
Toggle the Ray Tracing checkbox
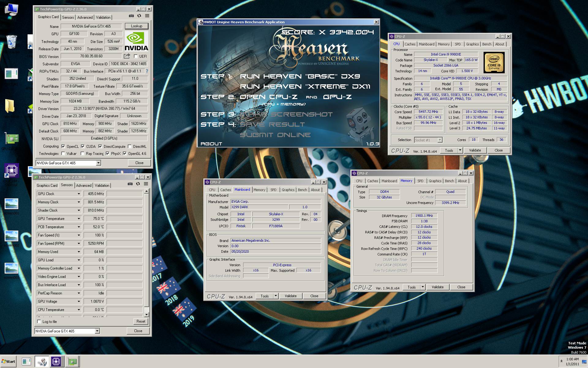coord(82,153)
